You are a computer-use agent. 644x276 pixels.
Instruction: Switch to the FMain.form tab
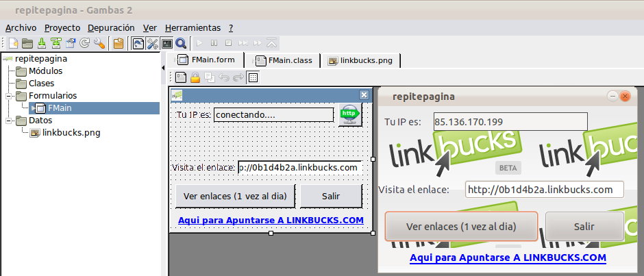click(x=206, y=60)
